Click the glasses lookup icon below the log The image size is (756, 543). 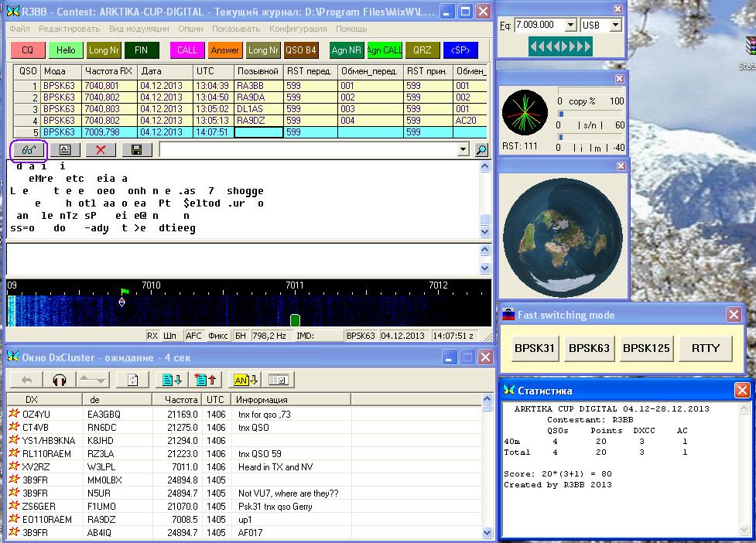coord(29,149)
